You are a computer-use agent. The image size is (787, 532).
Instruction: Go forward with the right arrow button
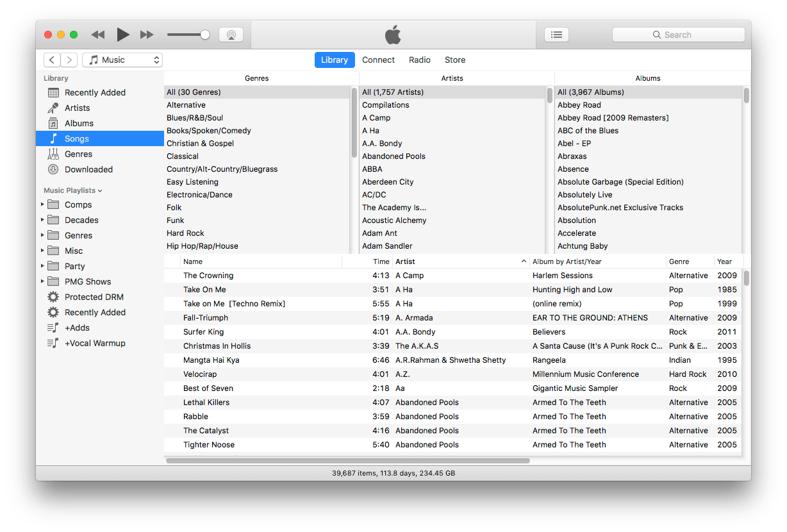(69, 60)
